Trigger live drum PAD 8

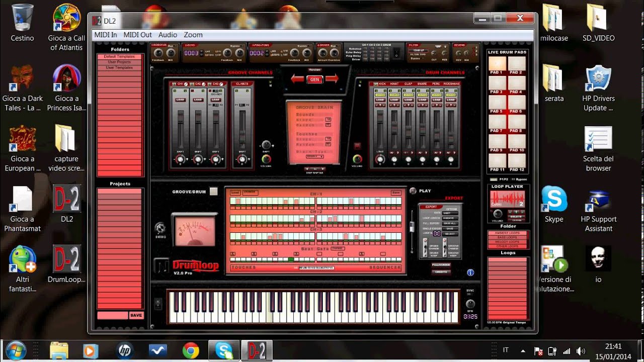click(516, 122)
